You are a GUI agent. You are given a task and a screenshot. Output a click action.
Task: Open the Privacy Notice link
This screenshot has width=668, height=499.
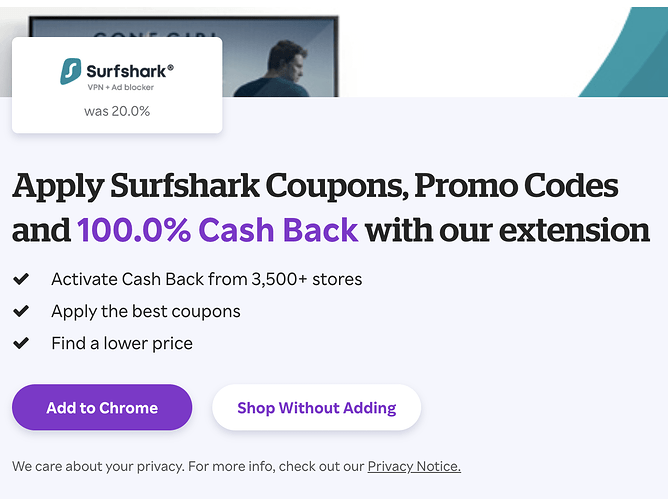414,466
